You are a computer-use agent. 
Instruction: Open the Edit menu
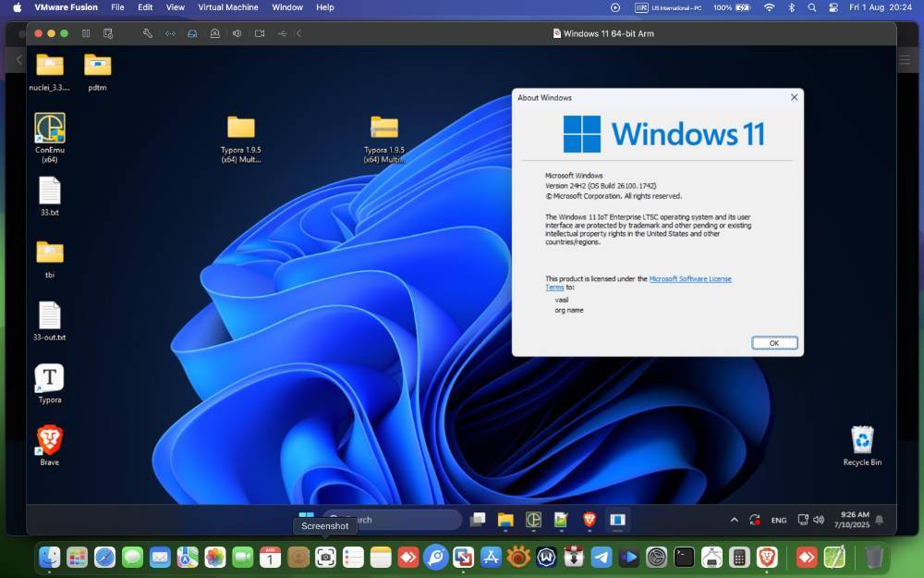click(145, 7)
